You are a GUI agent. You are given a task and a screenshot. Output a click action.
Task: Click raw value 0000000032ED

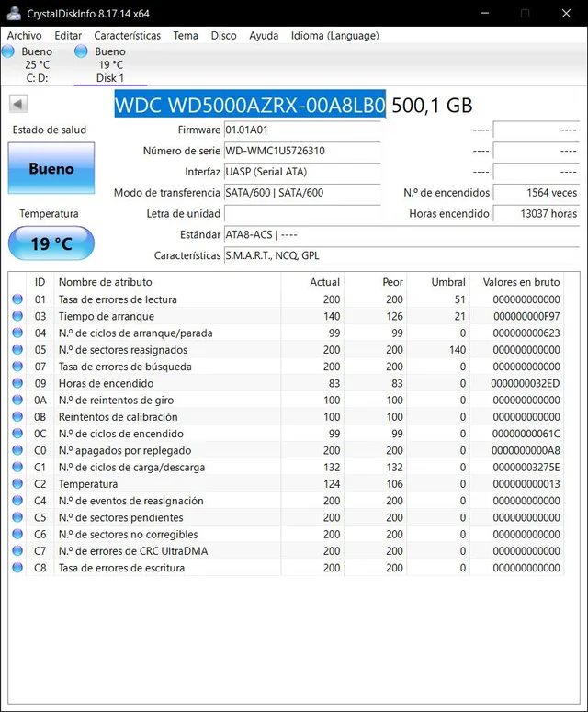525,383
